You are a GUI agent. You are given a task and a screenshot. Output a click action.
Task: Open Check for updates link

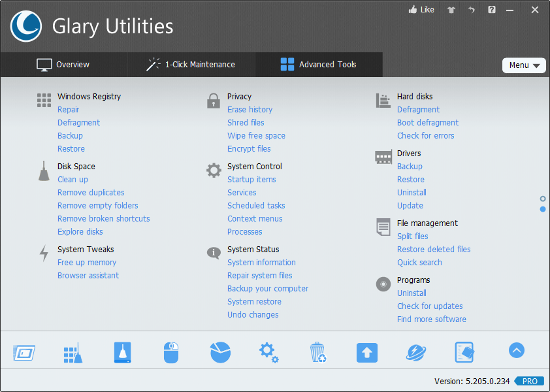[x=430, y=306]
